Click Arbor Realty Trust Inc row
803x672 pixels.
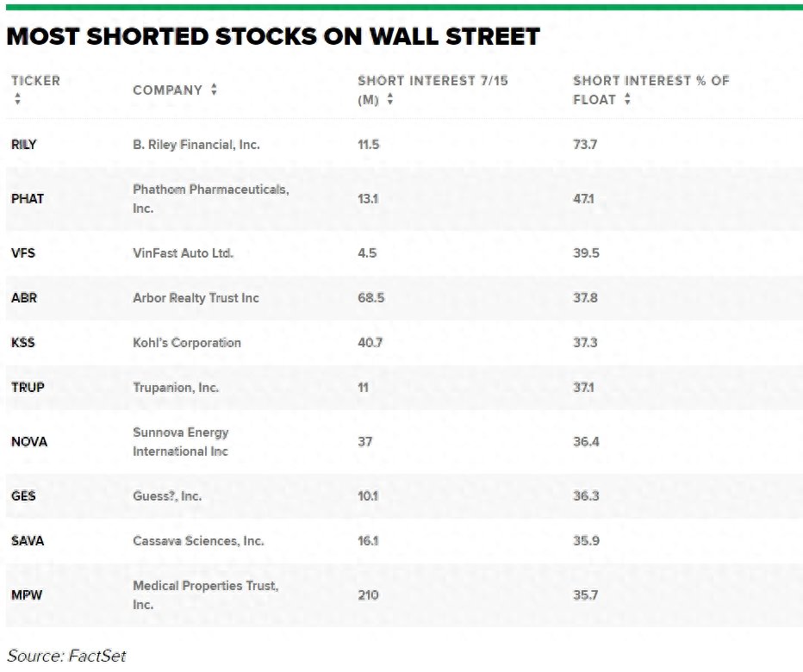point(404,298)
